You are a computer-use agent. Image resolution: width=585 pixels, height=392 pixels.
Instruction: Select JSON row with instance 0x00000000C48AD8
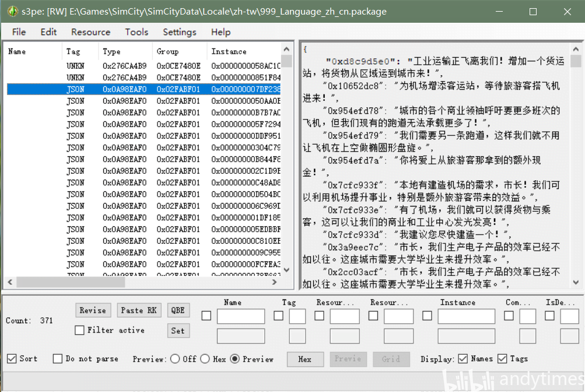pyautogui.click(x=143, y=183)
